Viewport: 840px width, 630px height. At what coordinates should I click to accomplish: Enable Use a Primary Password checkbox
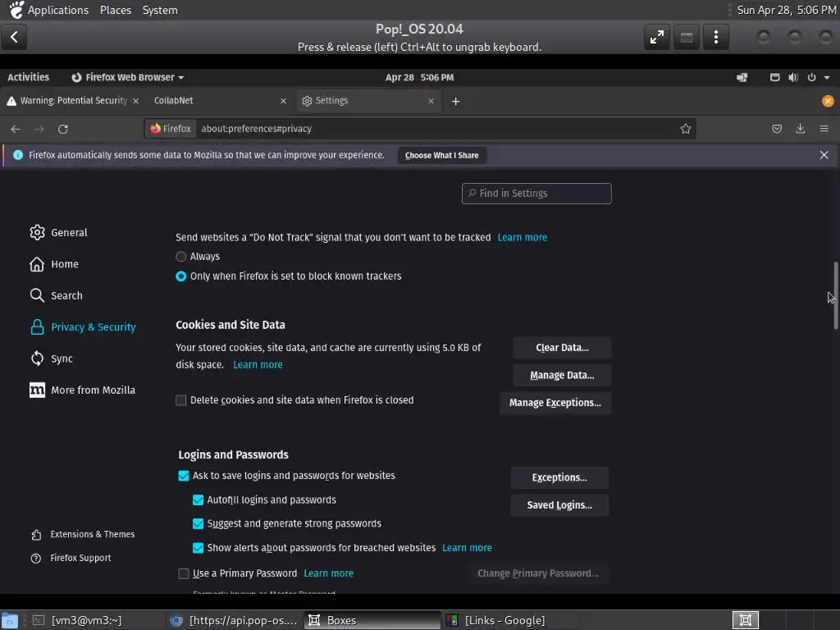pyautogui.click(x=184, y=573)
